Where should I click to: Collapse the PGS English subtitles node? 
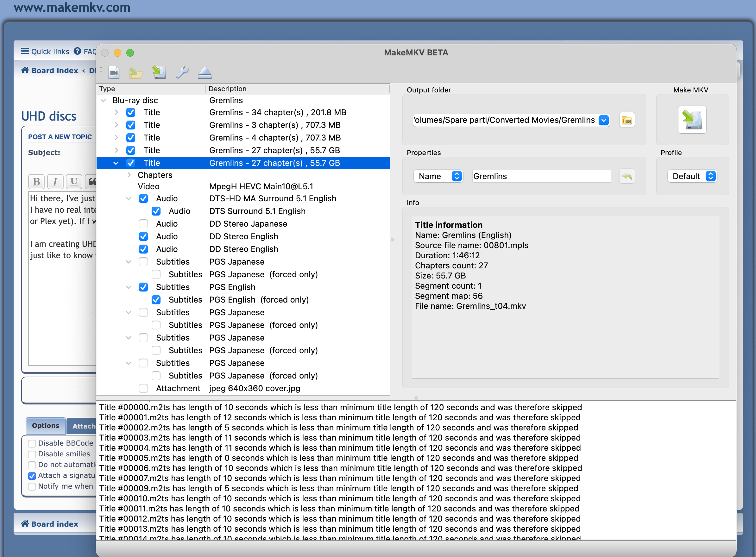tap(129, 287)
